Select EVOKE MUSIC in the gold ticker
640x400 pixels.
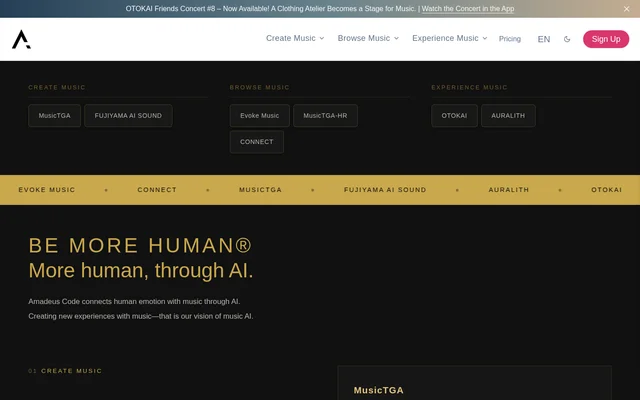47,190
